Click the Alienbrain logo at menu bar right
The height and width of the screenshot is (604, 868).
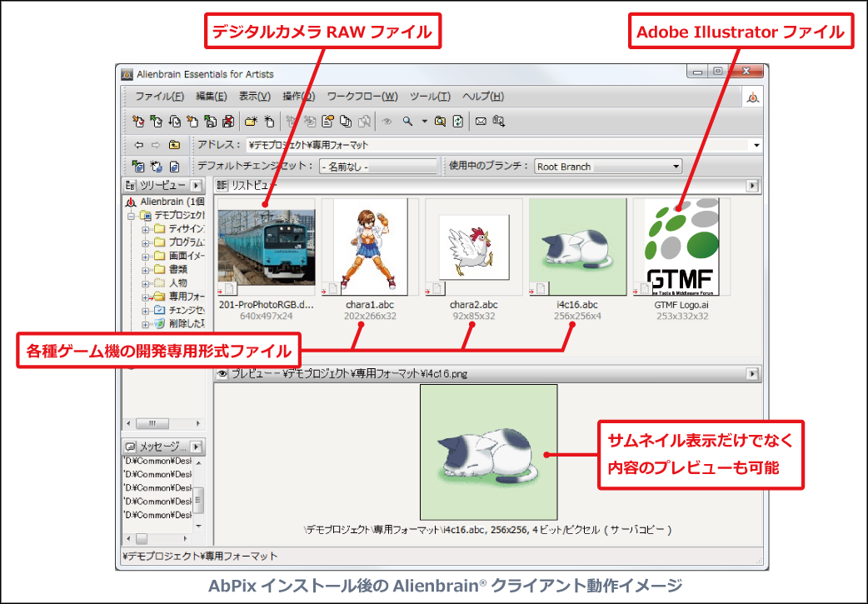(x=752, y=98)
